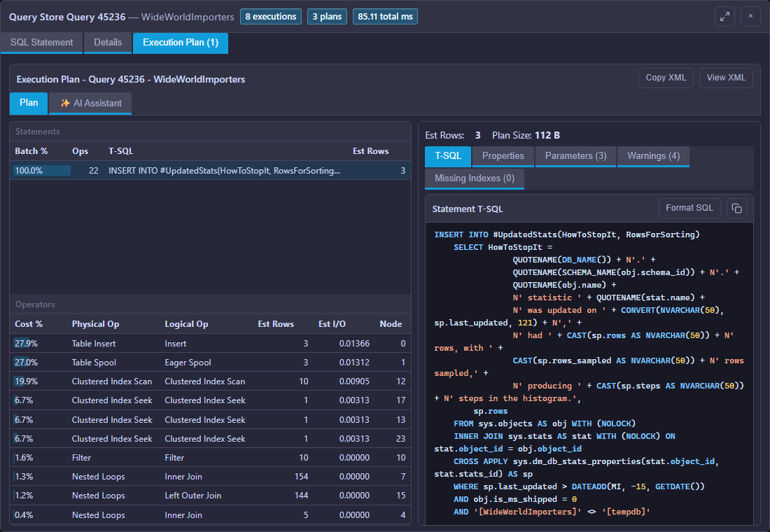Switch to the SQL Statement tab
770x532 pixels.
(42, 43)
